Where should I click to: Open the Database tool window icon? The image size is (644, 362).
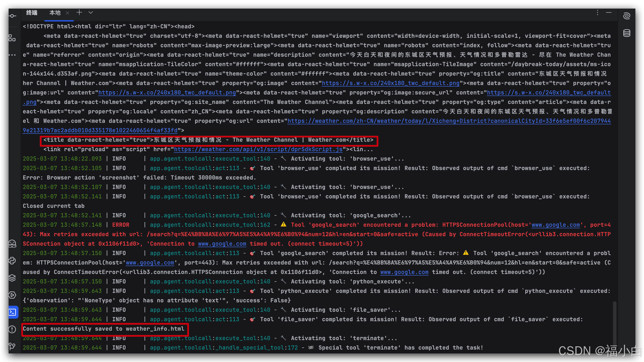(x=627, y=33)
